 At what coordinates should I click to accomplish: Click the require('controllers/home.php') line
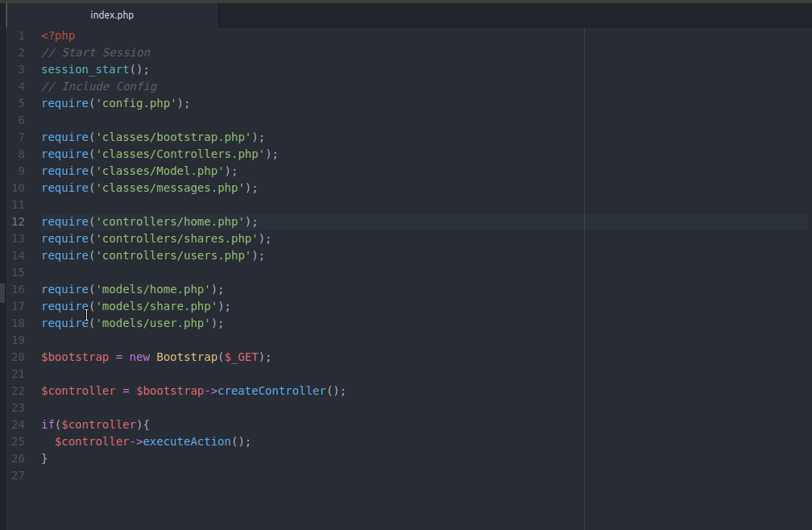pyautogui.click(x=148, y=222)
